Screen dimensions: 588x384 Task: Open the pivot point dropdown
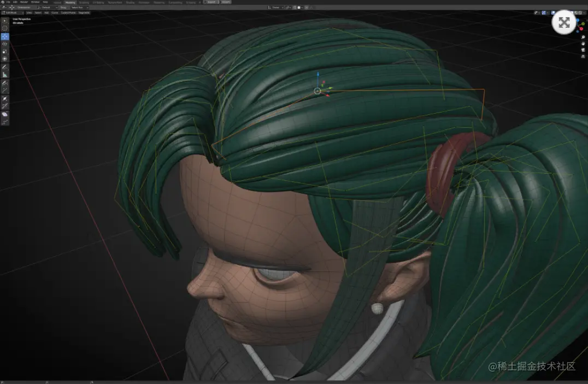coord(289,8)
